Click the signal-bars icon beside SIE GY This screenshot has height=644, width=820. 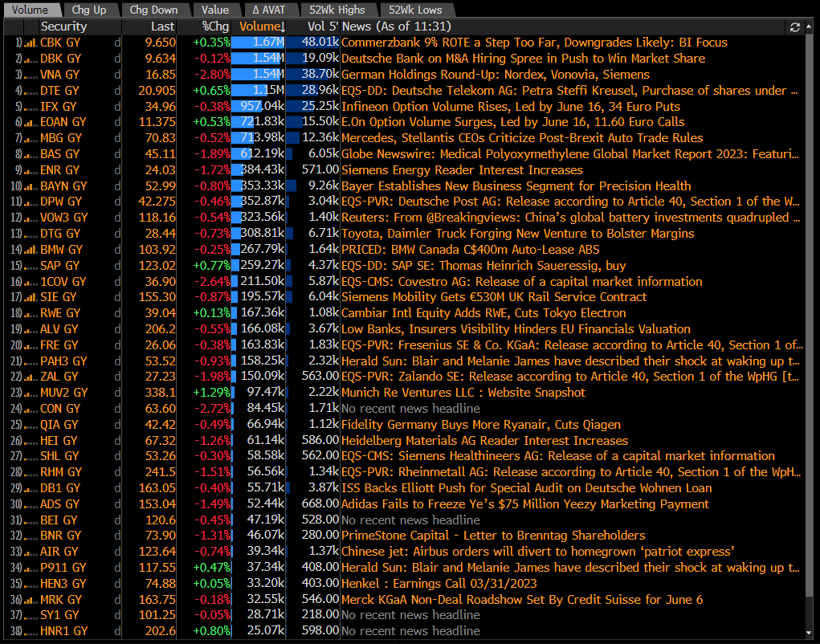[31, 297]
